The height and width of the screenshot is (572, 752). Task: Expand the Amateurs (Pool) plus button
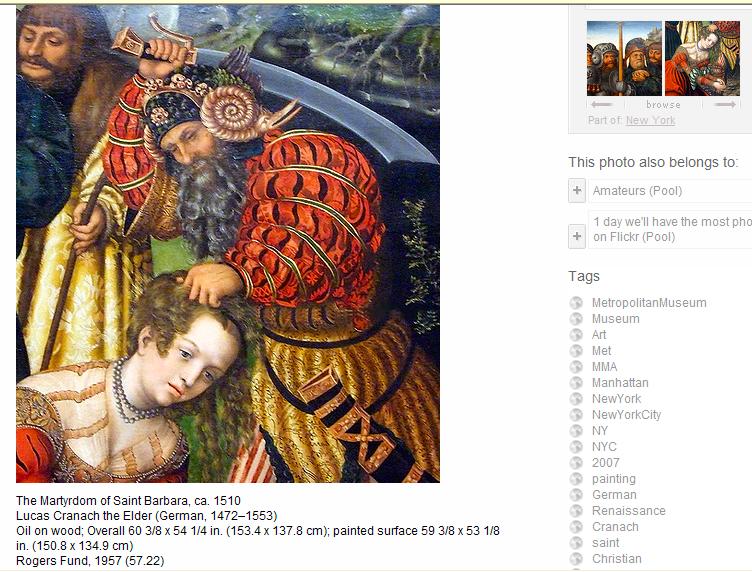click(x=577, y=191)
